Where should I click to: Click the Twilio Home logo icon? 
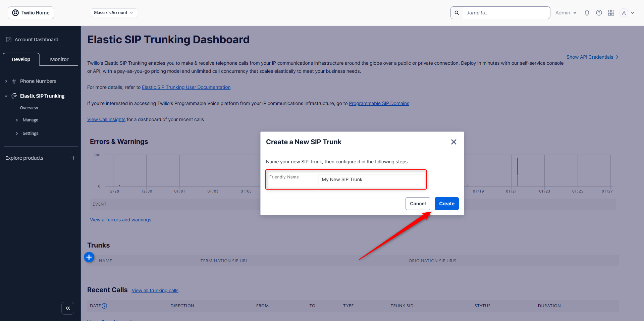coord(15,13)
